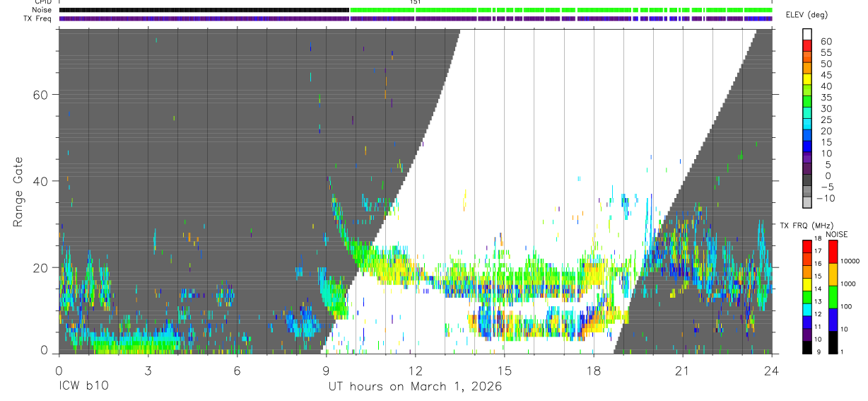
Task: Click the red 55–60 degree elevation color segment
Action: coord(808,47)
